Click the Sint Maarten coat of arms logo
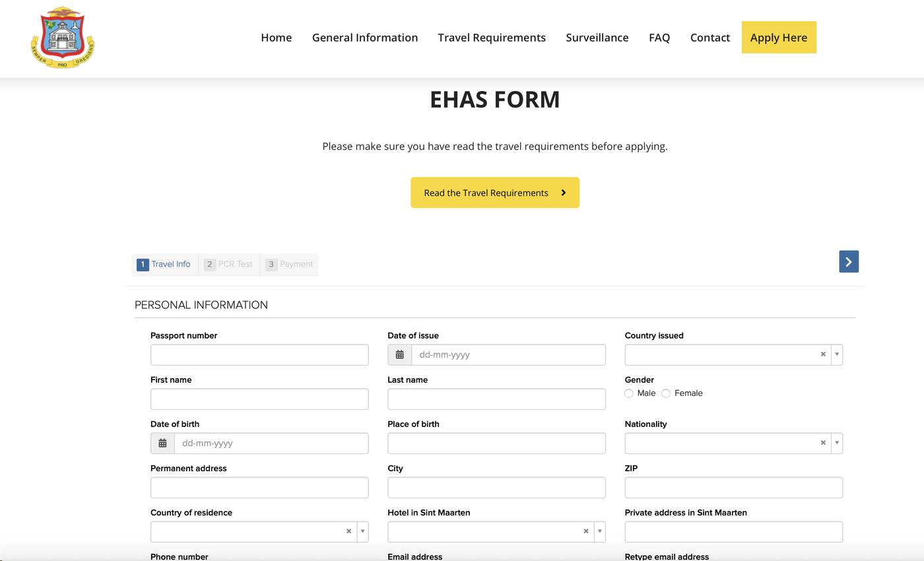Screen dimensions: 924x561 [x=63, y=38]
